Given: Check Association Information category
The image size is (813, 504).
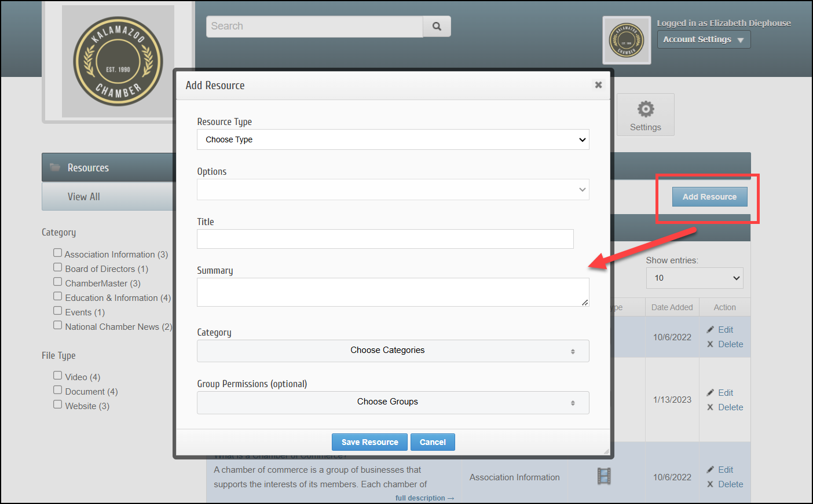Looking at the screenshot, I should 57,253.
